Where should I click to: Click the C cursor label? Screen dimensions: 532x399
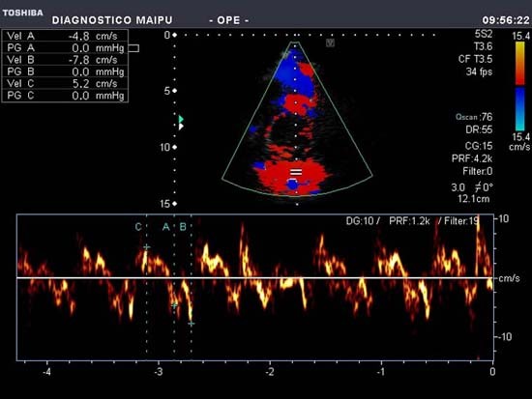pyautogui.click(x=138, y=227)
